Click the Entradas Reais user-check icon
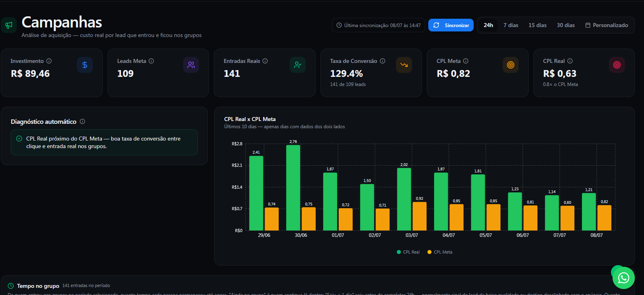Viewport: 644px width, 295px height. pos(298,65)
